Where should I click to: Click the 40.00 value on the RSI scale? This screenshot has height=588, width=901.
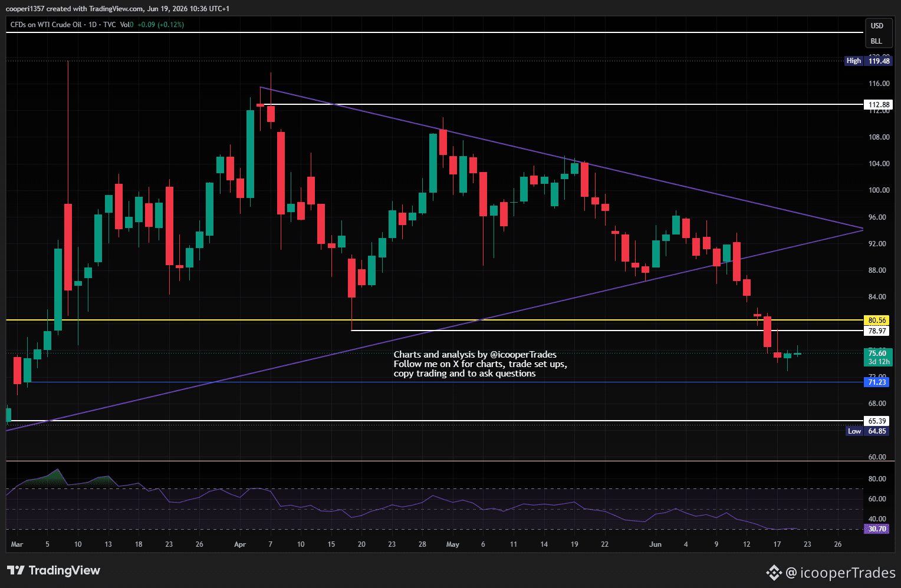879,519
